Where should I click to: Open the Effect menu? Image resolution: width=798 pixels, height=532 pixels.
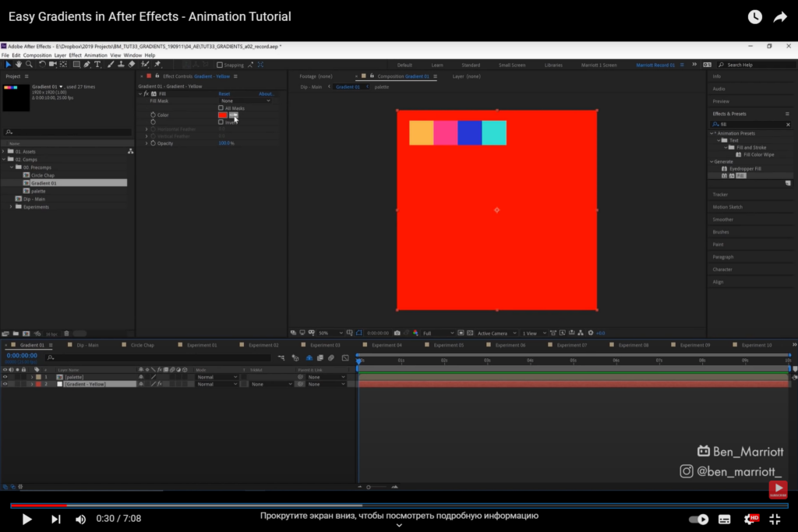pos(75,55)
